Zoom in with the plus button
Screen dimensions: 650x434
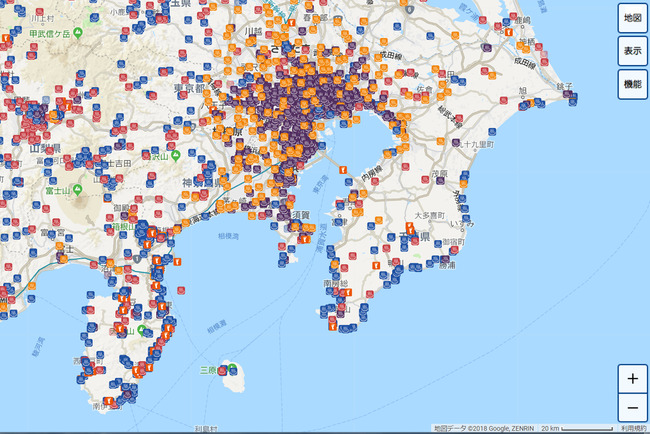(632, 380)
